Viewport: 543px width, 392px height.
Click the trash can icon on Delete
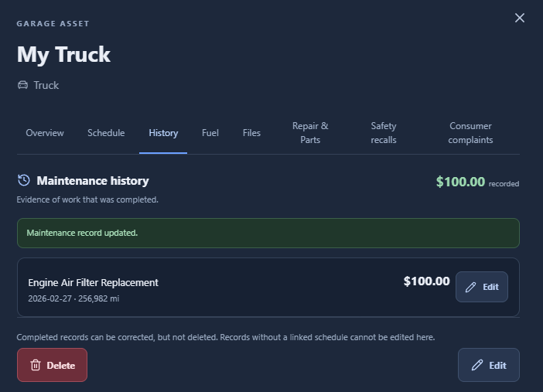click(36, 365)
